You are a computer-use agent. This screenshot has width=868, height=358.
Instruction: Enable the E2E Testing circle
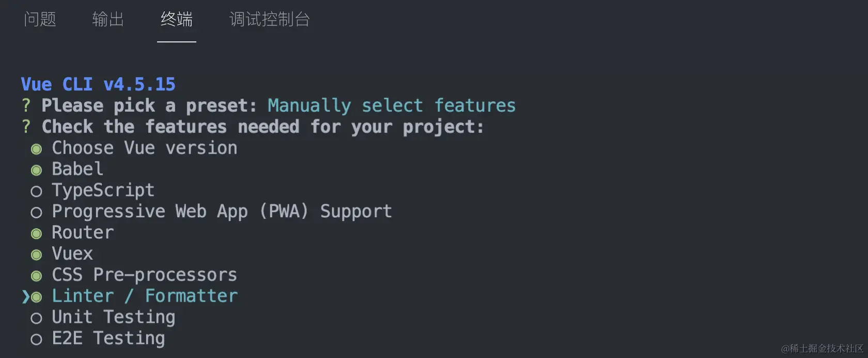(x=36, y=339)
